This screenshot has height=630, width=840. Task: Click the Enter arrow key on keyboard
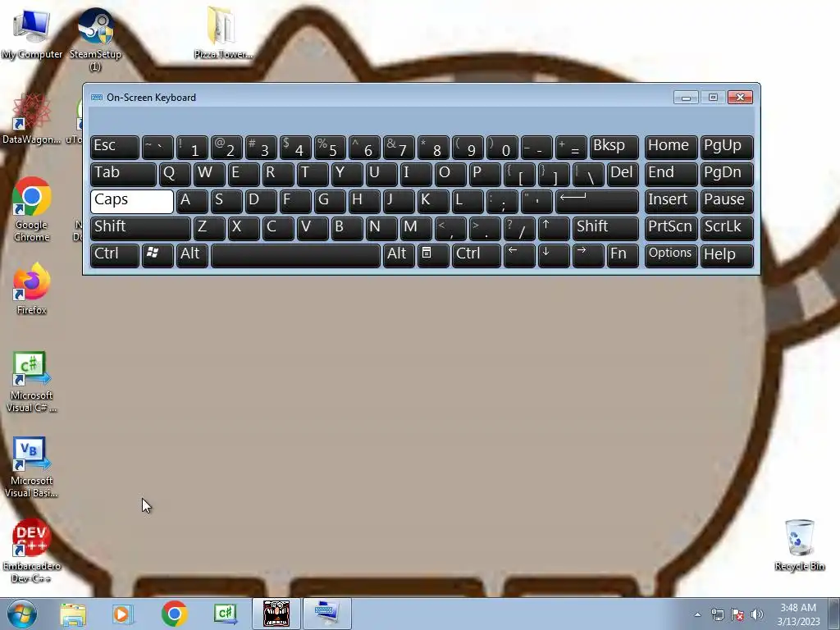pos(597,202)
